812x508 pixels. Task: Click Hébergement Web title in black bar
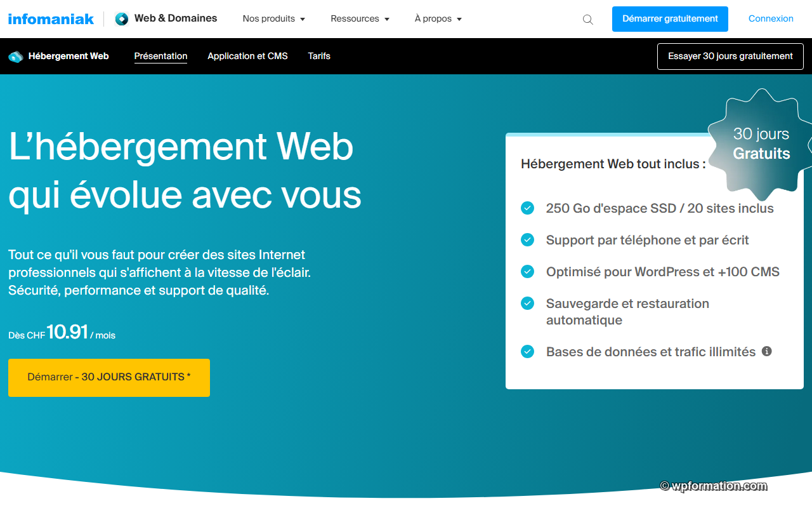click(x=69, y=56)
